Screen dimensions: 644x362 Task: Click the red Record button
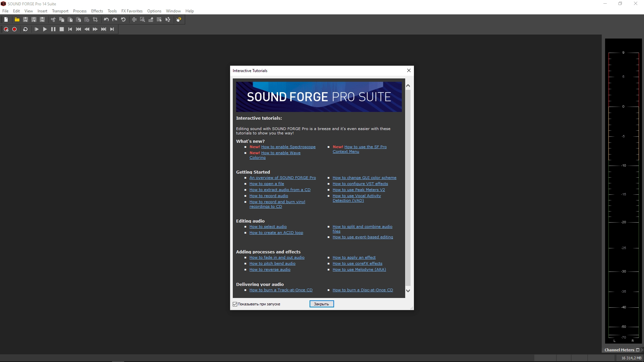pos(14,29)
